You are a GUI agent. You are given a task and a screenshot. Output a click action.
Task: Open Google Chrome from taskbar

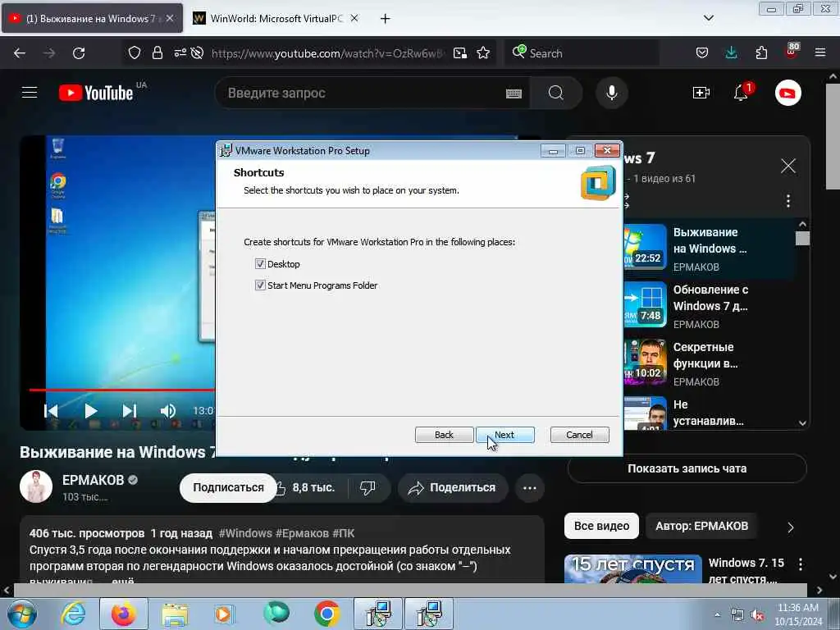[x=326, y=614]
